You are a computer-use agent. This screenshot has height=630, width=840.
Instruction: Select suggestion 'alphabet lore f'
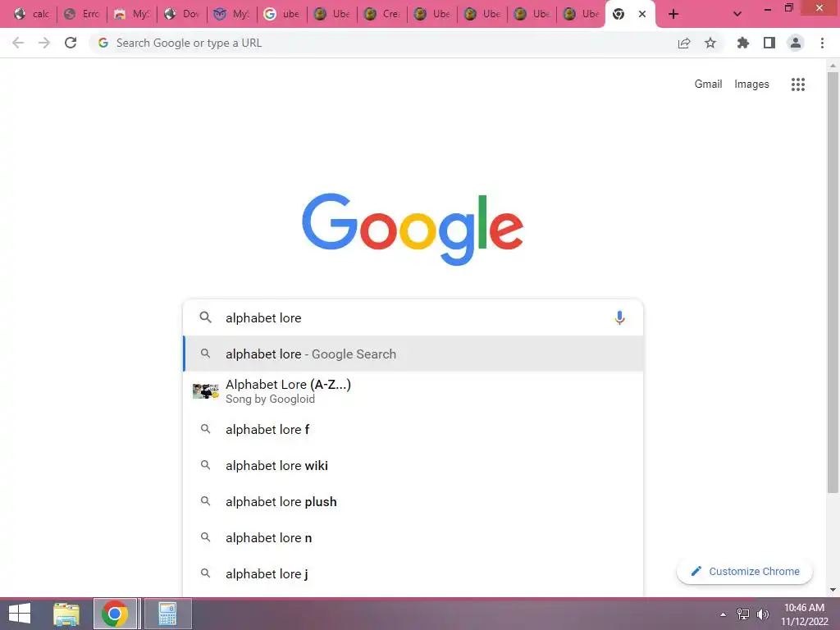413,429
